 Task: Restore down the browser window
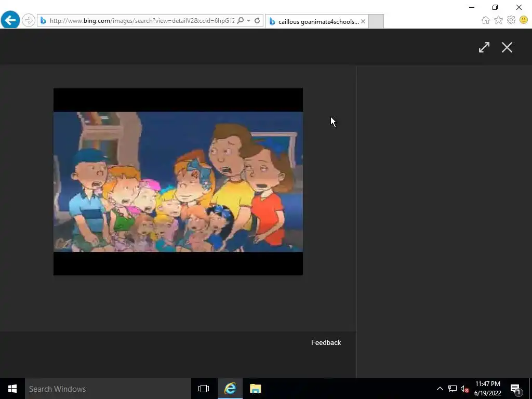pos(495,7)
